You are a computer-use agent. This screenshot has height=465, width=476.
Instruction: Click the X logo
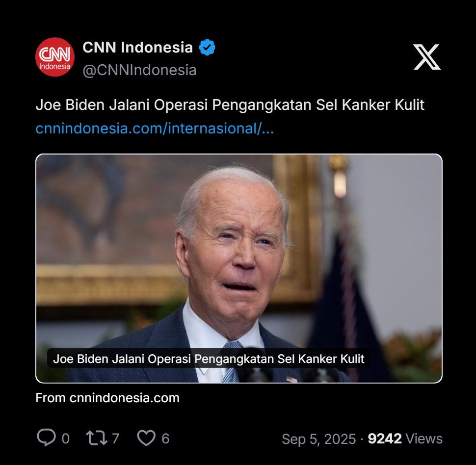tap(427, 57)
